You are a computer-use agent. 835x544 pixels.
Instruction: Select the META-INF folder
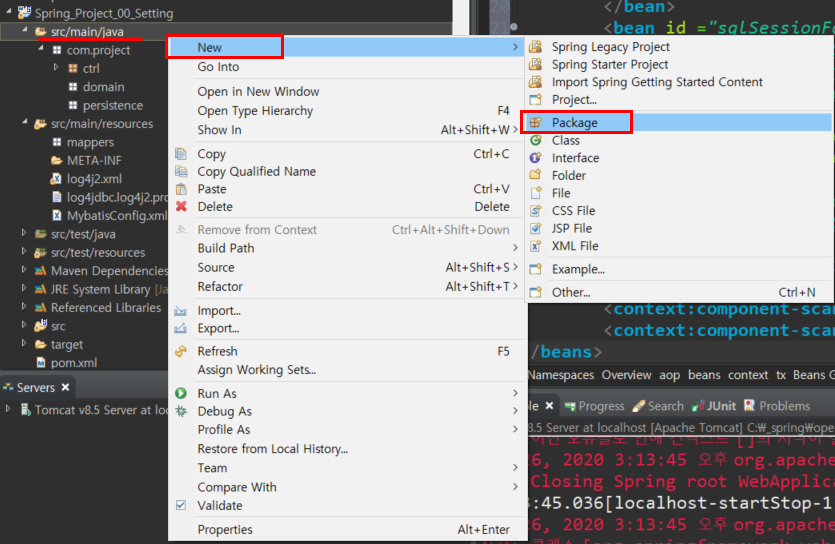tap(86, 160)
